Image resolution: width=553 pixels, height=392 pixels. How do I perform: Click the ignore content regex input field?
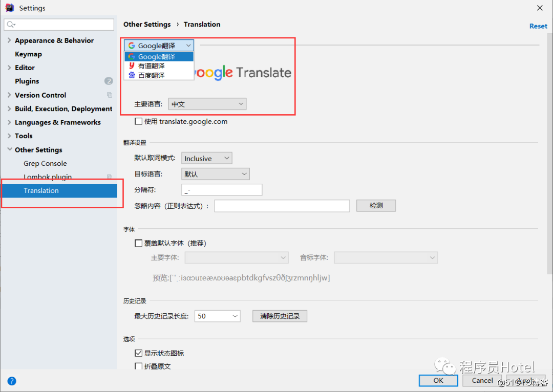(282, 206)
